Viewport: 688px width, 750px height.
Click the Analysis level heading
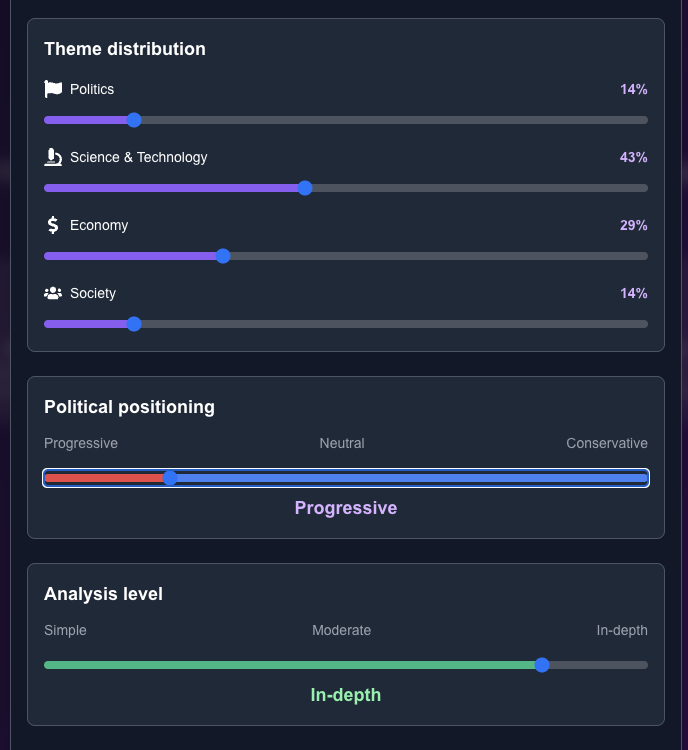[x=103, y=594]
